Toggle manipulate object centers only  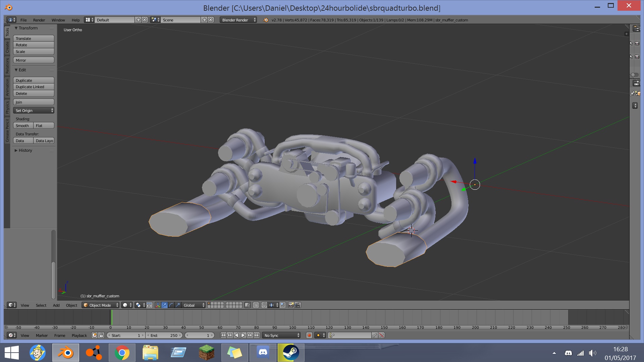149,305
